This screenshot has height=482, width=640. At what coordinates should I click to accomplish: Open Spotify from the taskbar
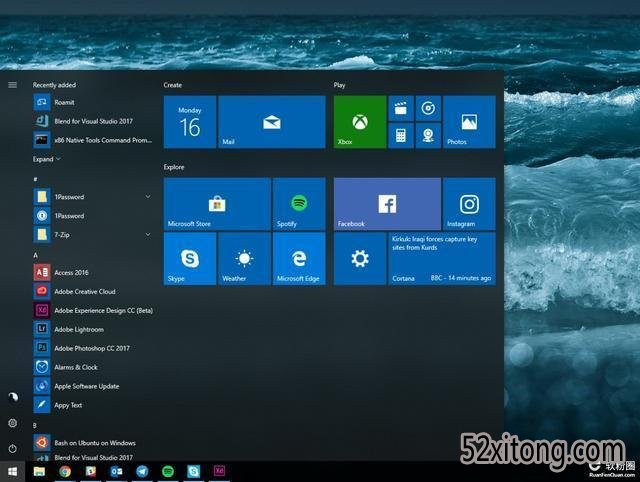(x=168, y=472)
